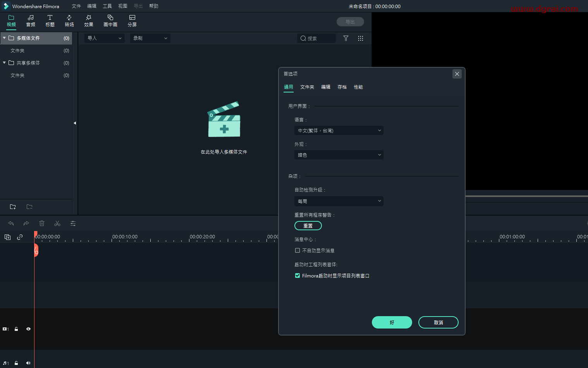Check 不自动显示消息 checkbox
Screen dimensions: 588x368
coord(297,250)
